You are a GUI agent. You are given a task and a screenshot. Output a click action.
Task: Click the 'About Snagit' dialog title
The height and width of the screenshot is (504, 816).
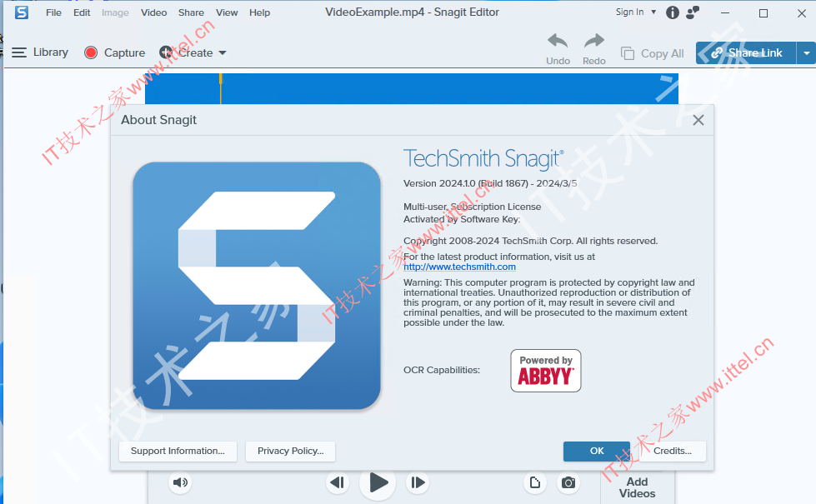point(158,120)
